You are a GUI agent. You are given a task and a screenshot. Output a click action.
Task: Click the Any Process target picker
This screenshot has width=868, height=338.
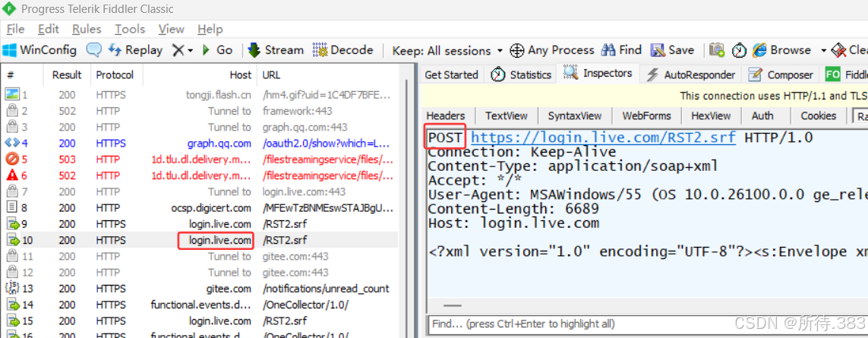tap(551, 50)
